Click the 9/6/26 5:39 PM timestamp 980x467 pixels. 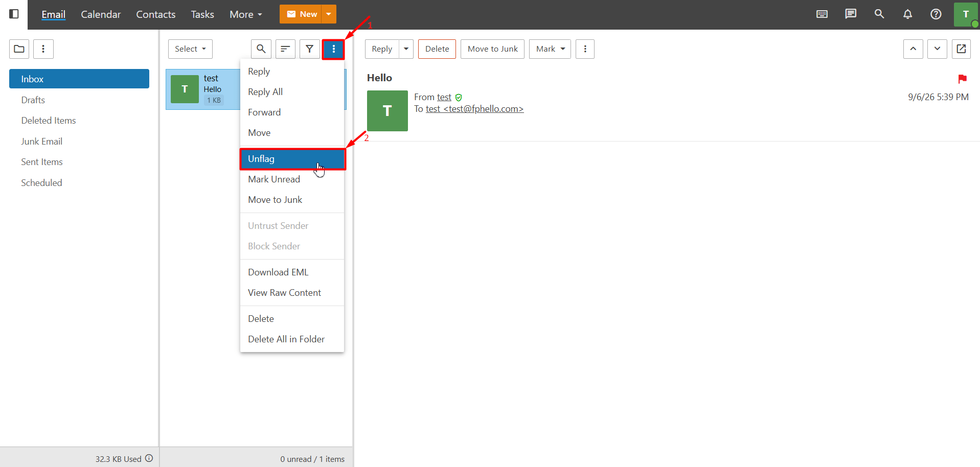[938, 97]
